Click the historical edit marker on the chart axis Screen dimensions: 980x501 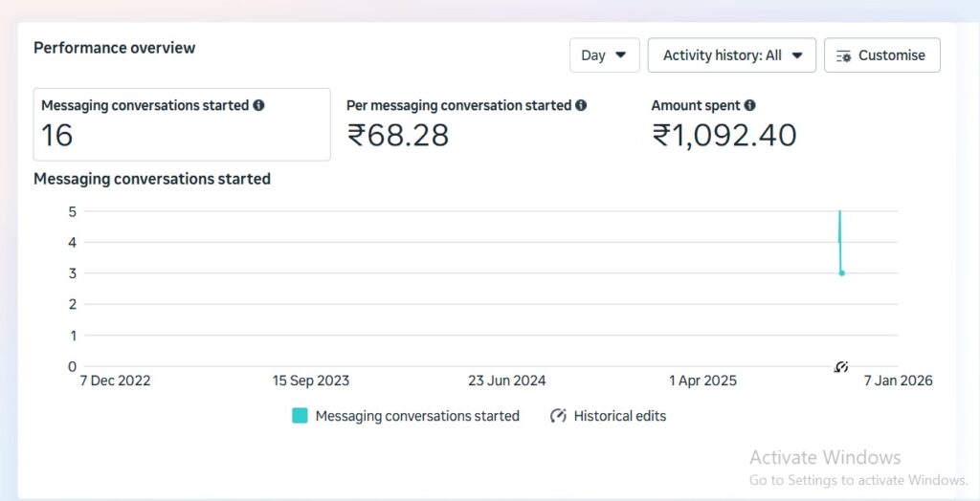click(x=841, y=367)
